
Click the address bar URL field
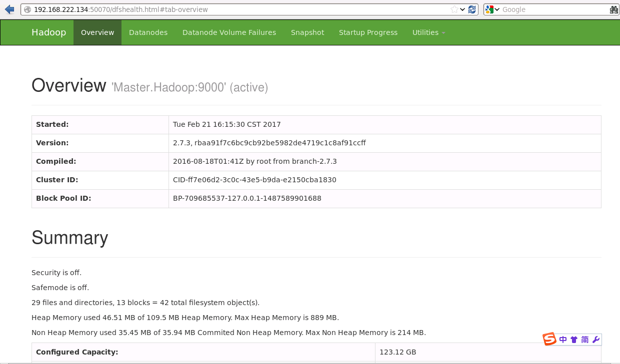click(240, 9)
